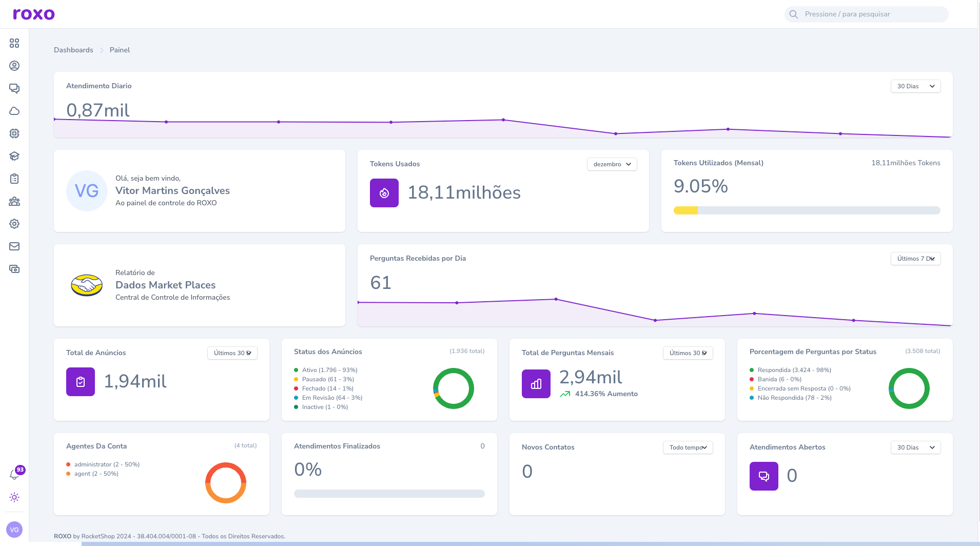Open the cloud icon in sidebar

tap(14, 111)
